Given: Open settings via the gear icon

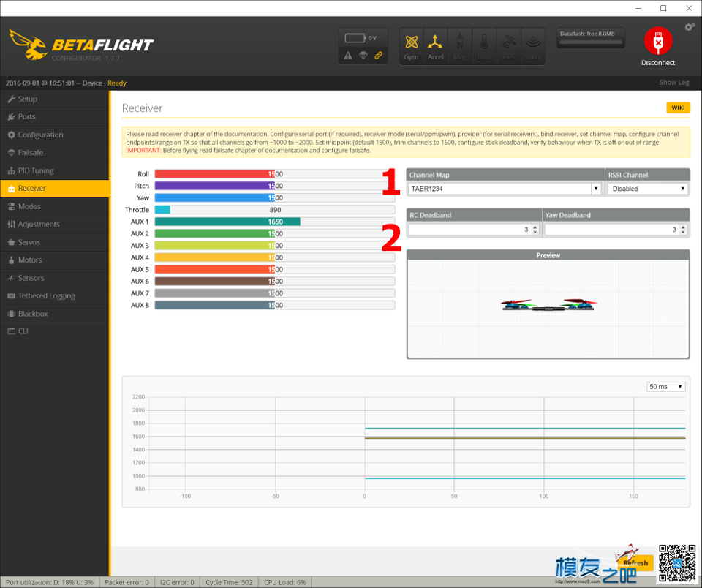Looking at the screenshot, I should pos(690,27).
